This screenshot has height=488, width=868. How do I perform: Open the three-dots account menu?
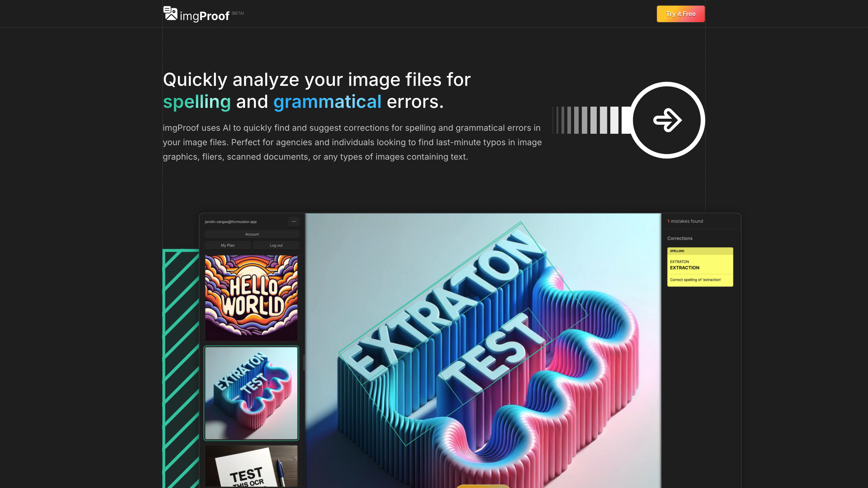[x=294, y=221]
